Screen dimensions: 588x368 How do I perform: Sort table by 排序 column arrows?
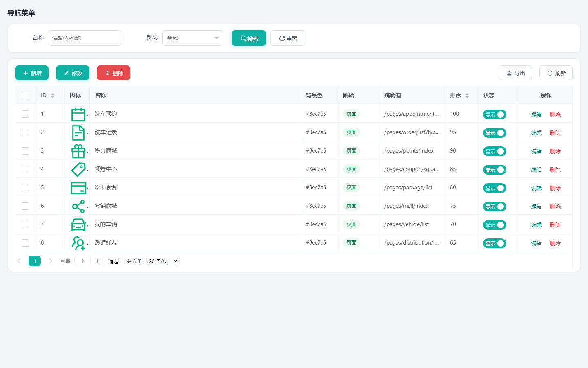467,96
